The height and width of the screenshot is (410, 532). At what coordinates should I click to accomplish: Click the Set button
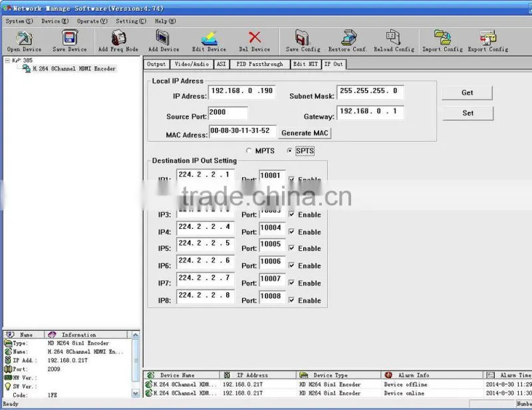(468, 113)
